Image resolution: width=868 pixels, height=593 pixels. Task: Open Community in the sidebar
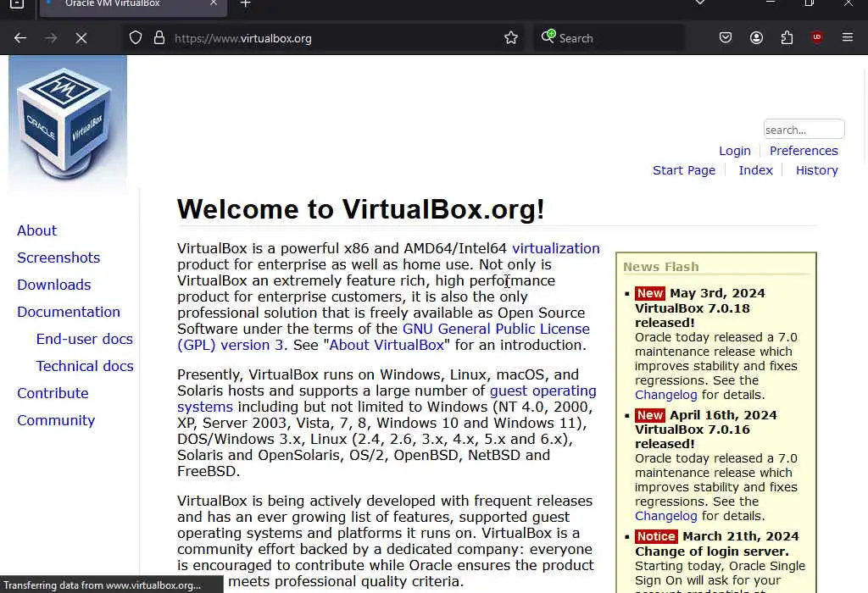coord(56,420)
